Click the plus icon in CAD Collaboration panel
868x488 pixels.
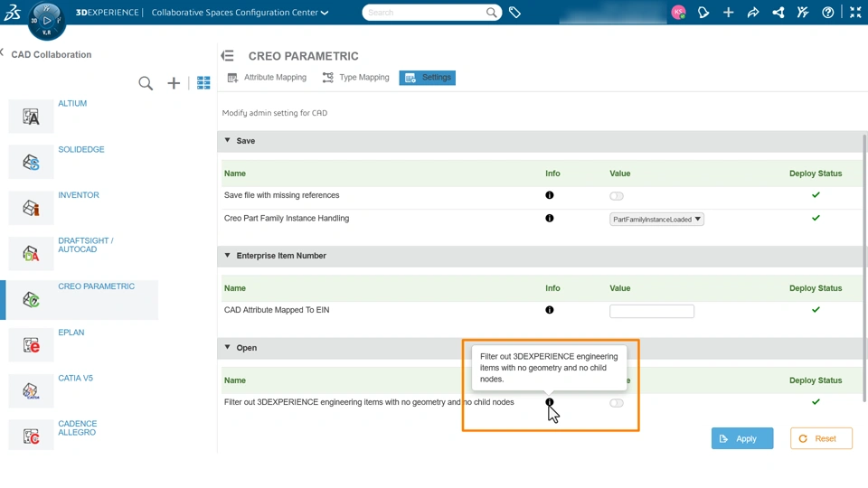coord(174,83)
